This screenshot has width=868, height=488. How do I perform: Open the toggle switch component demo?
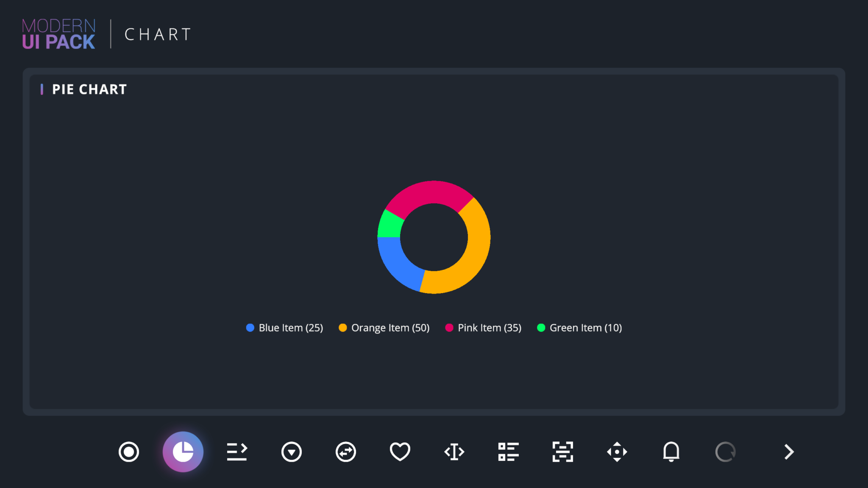[345, 452]
